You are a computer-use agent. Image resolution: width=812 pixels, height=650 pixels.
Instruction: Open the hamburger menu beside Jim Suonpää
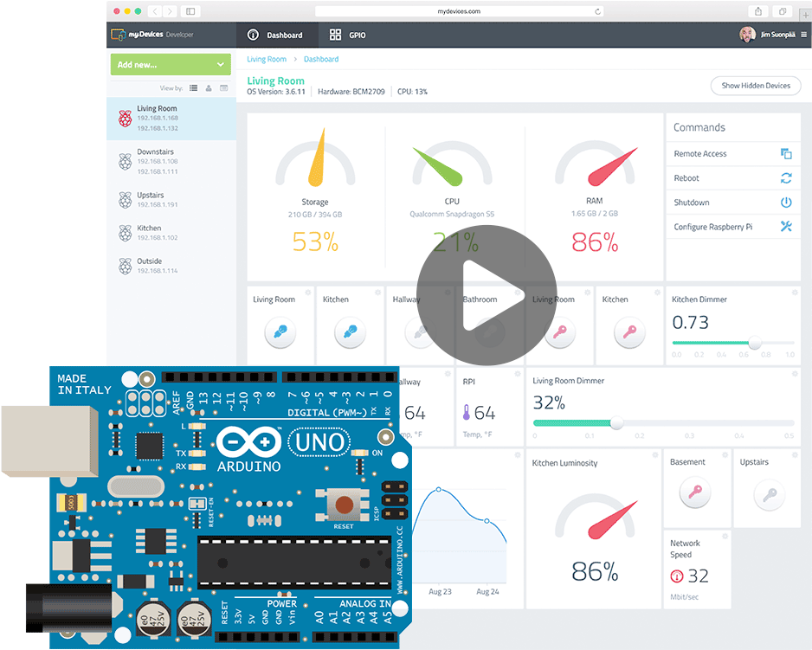pos(803,35)
